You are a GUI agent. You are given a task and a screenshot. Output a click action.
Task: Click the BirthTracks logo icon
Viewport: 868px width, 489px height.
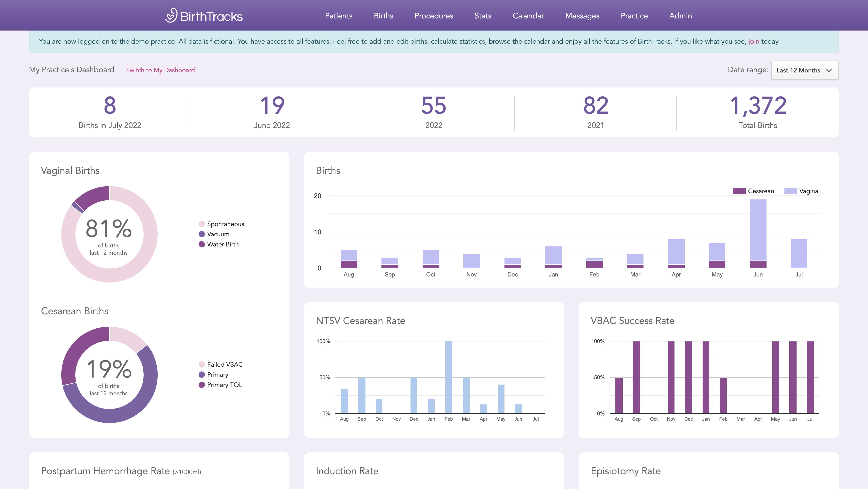tap(171, 16)
